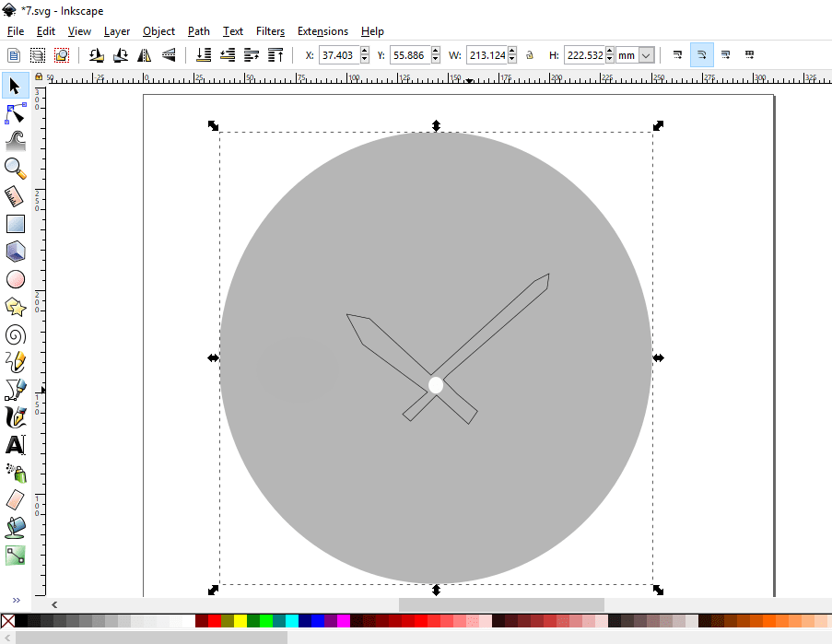Choose the Tweak tool
832x644 pixels.
point(16,141)
